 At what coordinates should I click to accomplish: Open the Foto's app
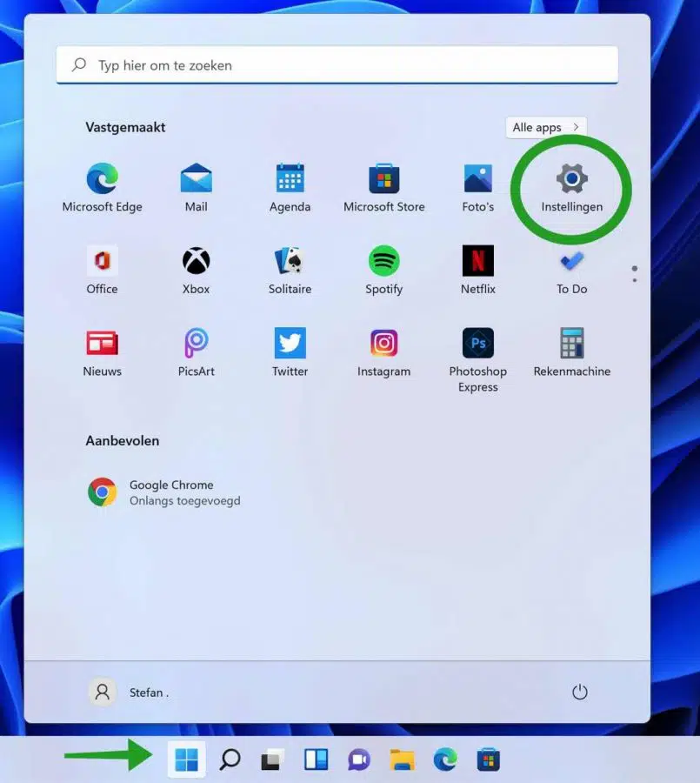point(477,188)
